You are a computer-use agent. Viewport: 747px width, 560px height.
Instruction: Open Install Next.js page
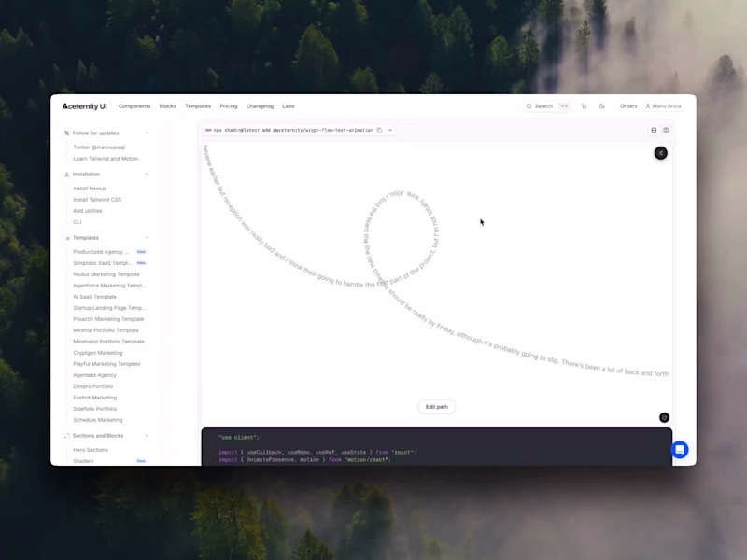(90, 189)
